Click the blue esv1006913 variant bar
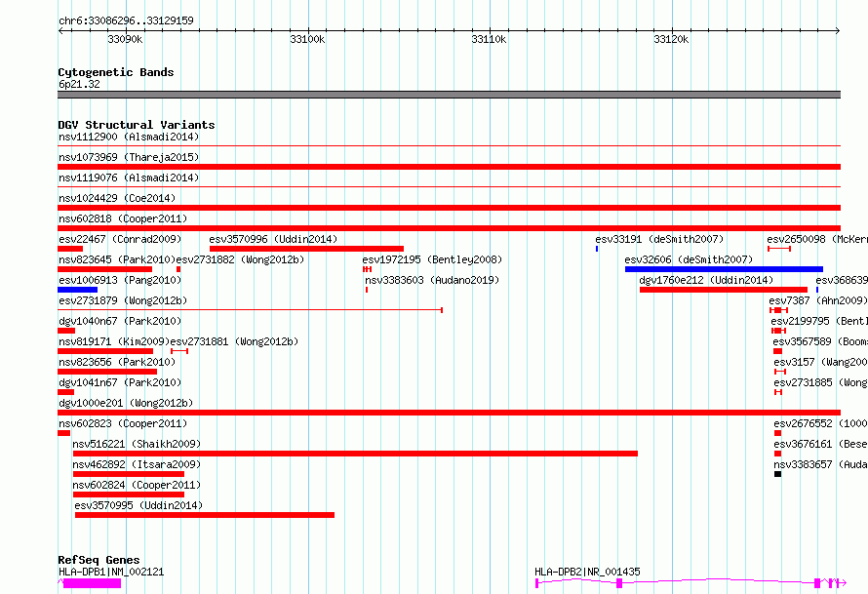 pyautogui.click(x=77, y=290)
